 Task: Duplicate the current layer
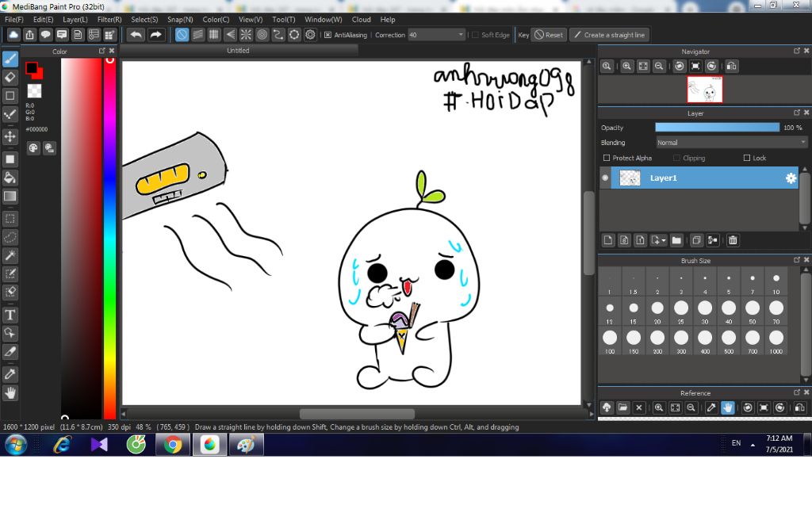[696, 240]
